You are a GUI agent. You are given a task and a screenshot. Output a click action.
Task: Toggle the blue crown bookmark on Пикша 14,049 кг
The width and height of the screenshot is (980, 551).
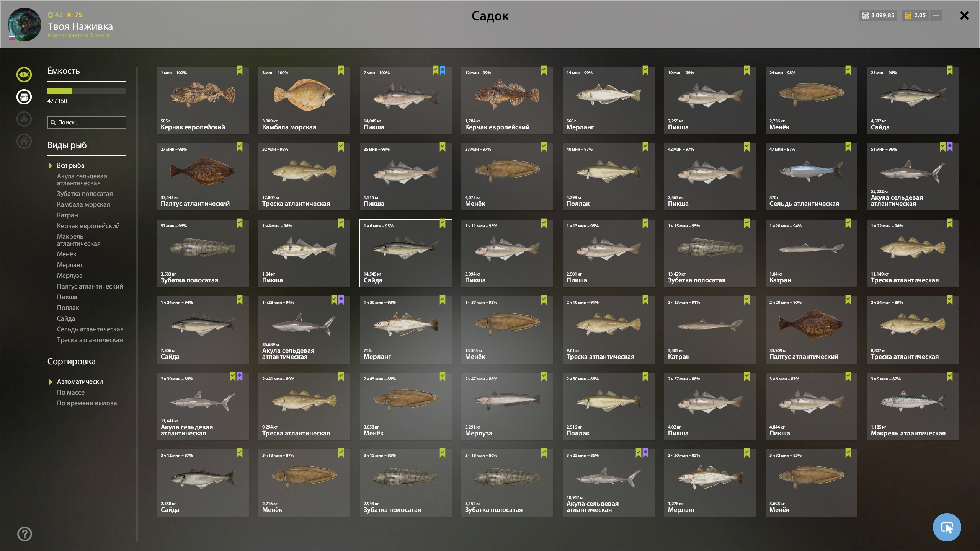point(443,70)
